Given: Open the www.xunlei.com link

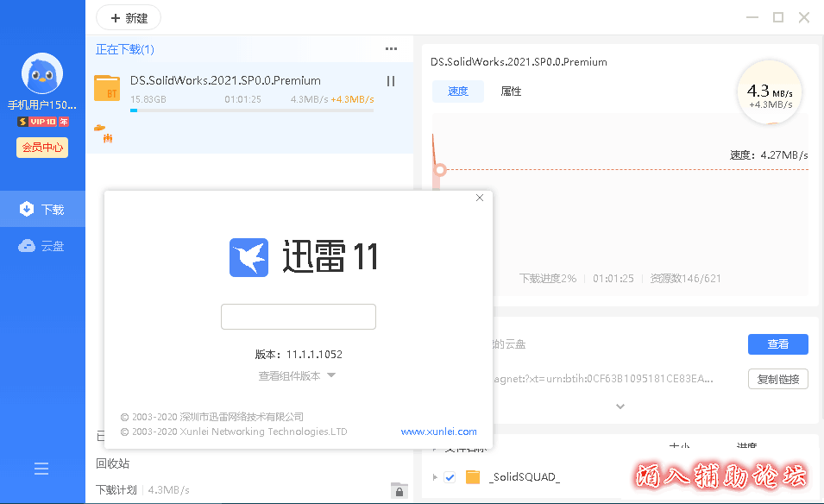Looking at the screenshot, I should coord(438,432).
